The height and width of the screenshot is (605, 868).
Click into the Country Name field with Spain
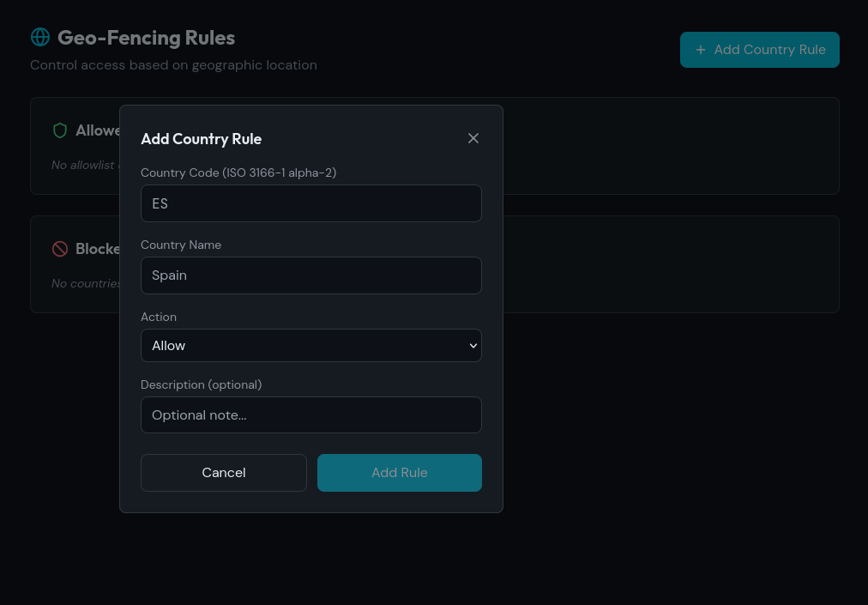coord(310,275)
